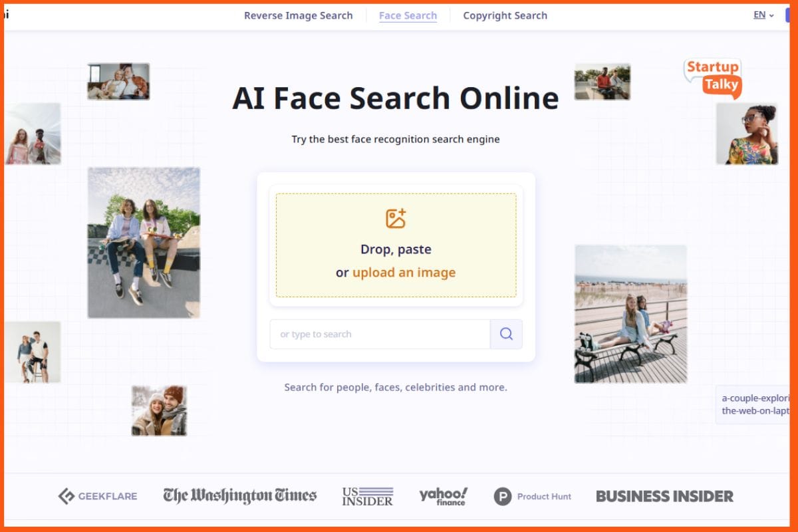This screenshot has height=532, width=798.
Task: Choose the woman with glasses photo
Action: 747,134
